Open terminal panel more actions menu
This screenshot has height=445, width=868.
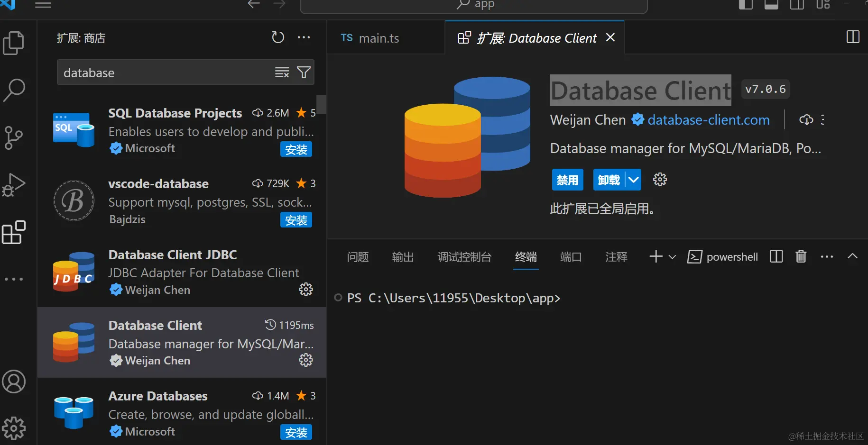[x=827, y=256]
